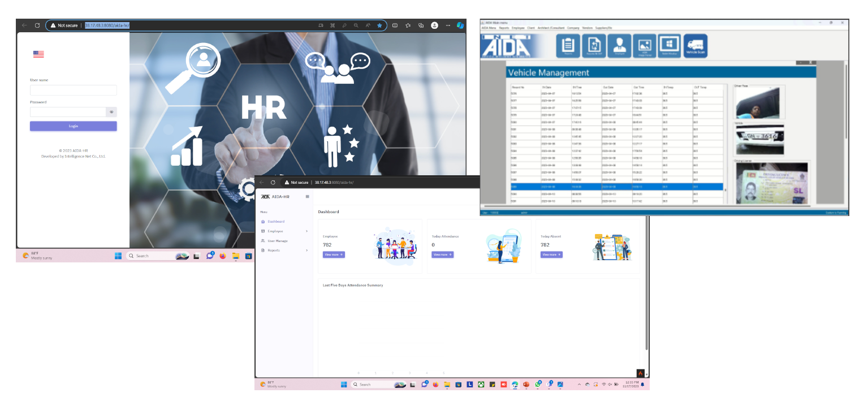Viewport: 868px width, 410px height.
Task: Launch the AIDA Image Viewer icon
Action: click(645, 46)
